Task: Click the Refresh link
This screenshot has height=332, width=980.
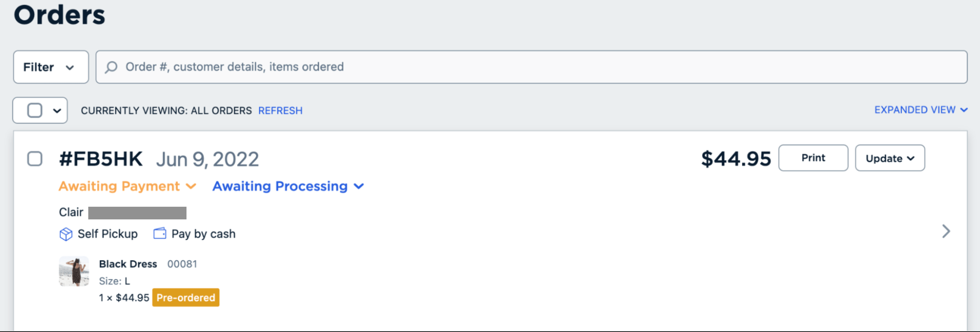Action: pos(280,111)
